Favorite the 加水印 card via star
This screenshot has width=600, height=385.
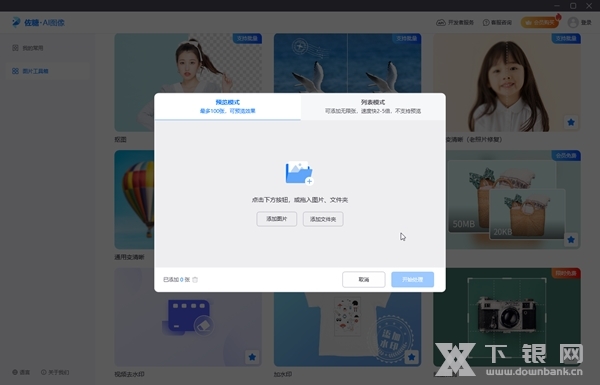point(411,357)
